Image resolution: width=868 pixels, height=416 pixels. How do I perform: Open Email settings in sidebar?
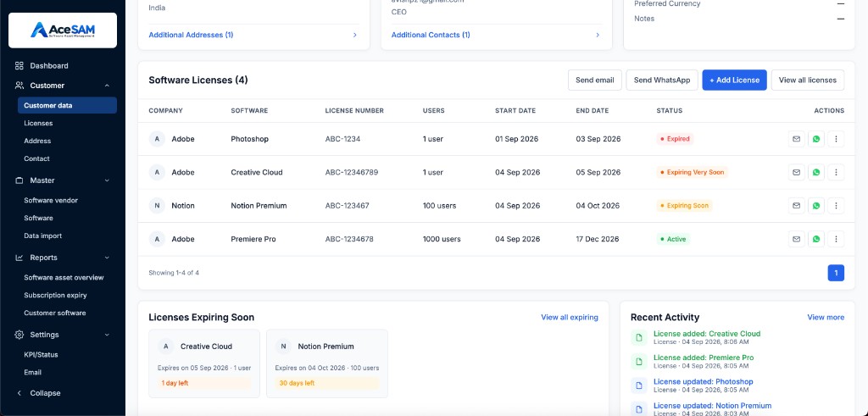click(33, 372)
